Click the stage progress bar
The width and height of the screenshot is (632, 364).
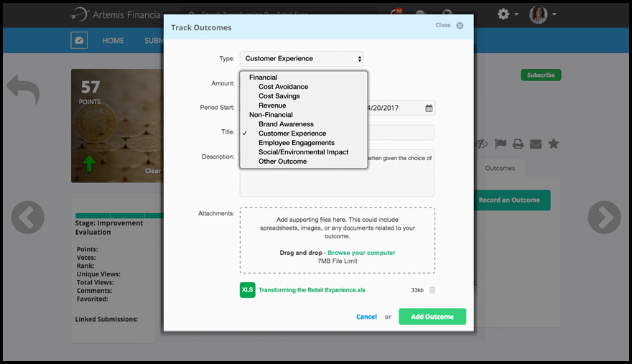click(x=119, y=215)
